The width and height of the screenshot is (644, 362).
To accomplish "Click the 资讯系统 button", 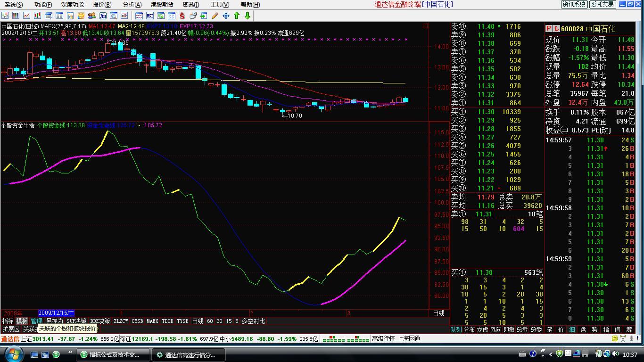I will pyautogui.click(x=574, y=4).
